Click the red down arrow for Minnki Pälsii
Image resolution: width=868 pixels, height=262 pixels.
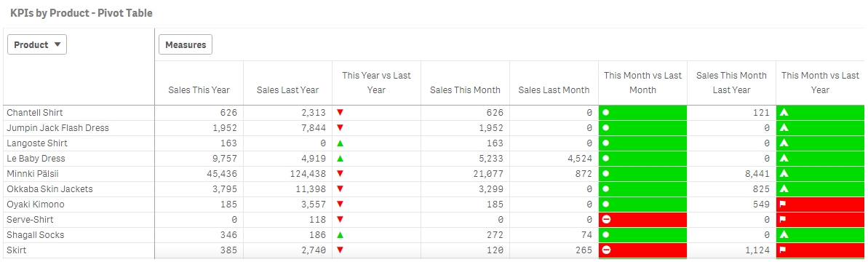341,174
